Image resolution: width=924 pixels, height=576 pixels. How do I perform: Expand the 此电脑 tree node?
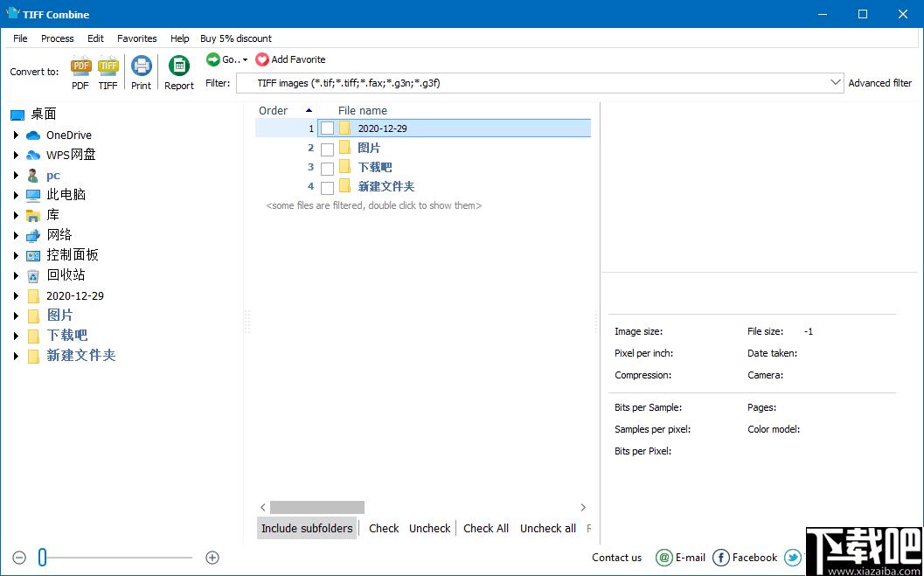pos(16,195)
